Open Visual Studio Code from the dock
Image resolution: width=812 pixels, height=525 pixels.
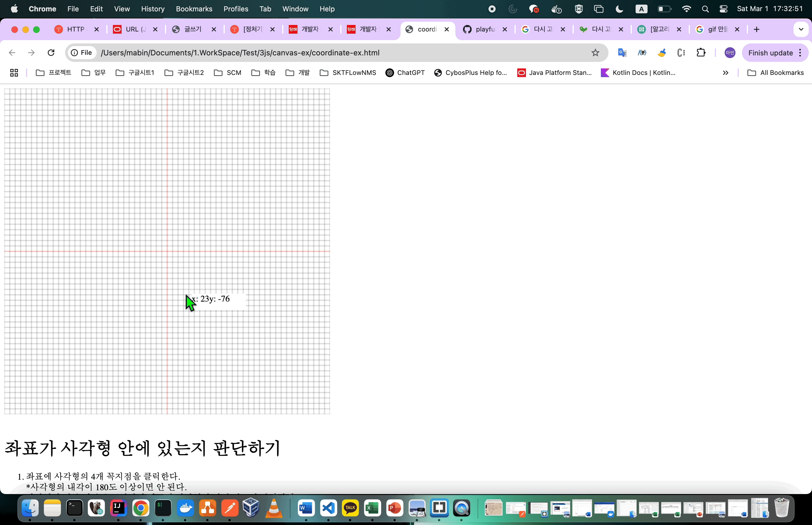328,508
